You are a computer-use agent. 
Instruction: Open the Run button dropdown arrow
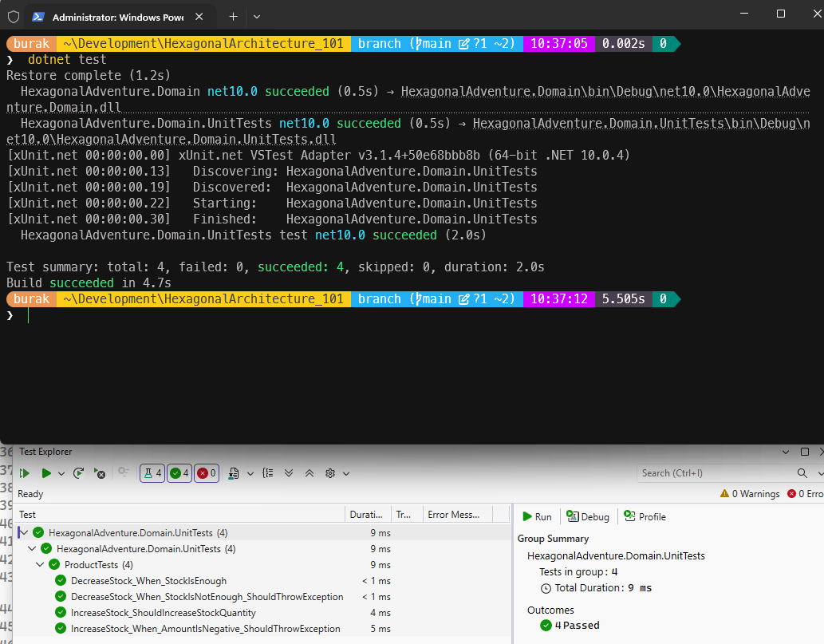[61, 473]
